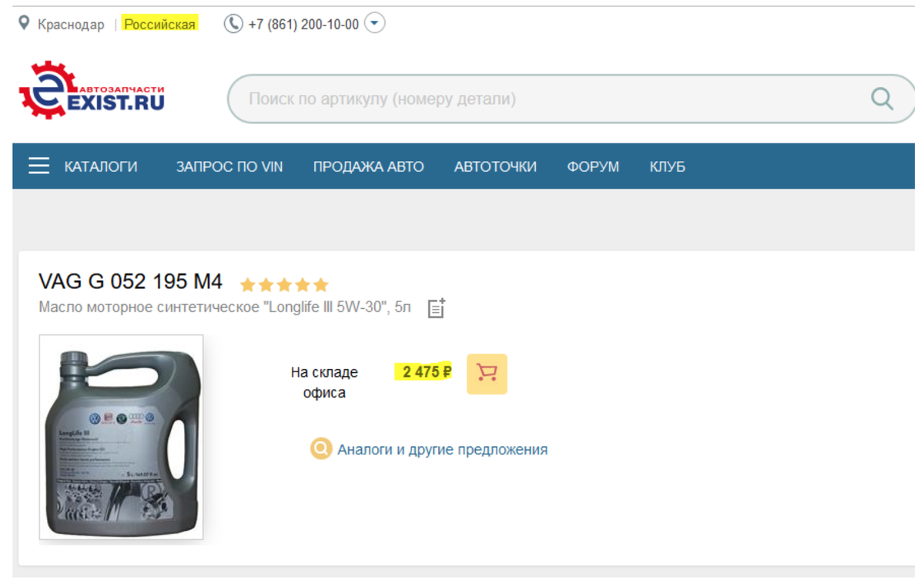Open the КАТАЛОГИ menu
Screen dimensions: 924x581
tap(101, 166)
